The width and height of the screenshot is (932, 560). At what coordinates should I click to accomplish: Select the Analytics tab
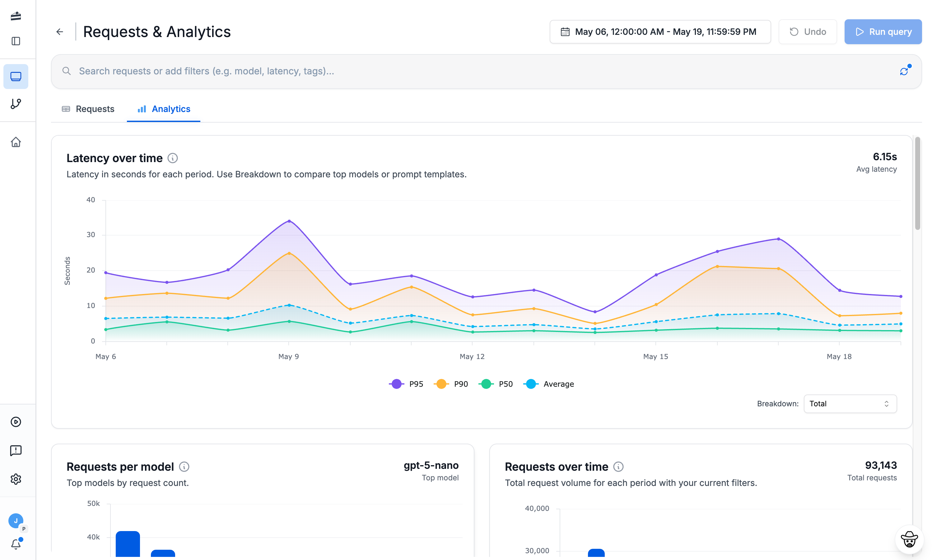click(164, 109)
